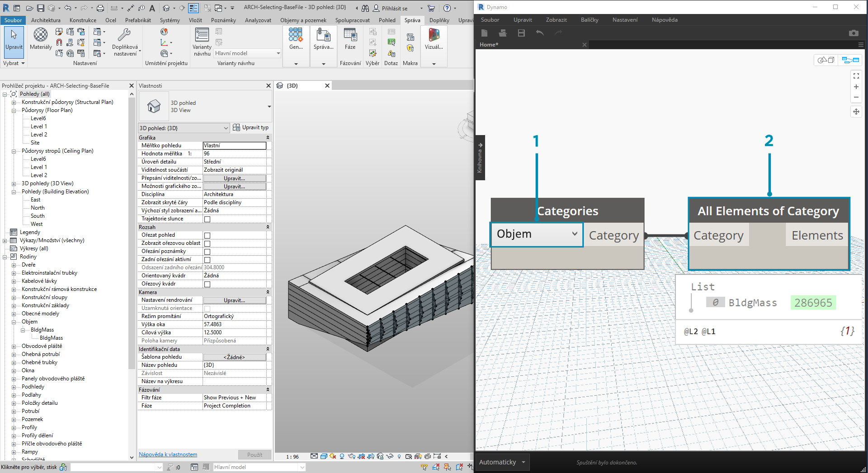The image size is (868, 473).
Task: Collapse the Půdorysy (Floor Plan) tree node
Action: (14, 110)
